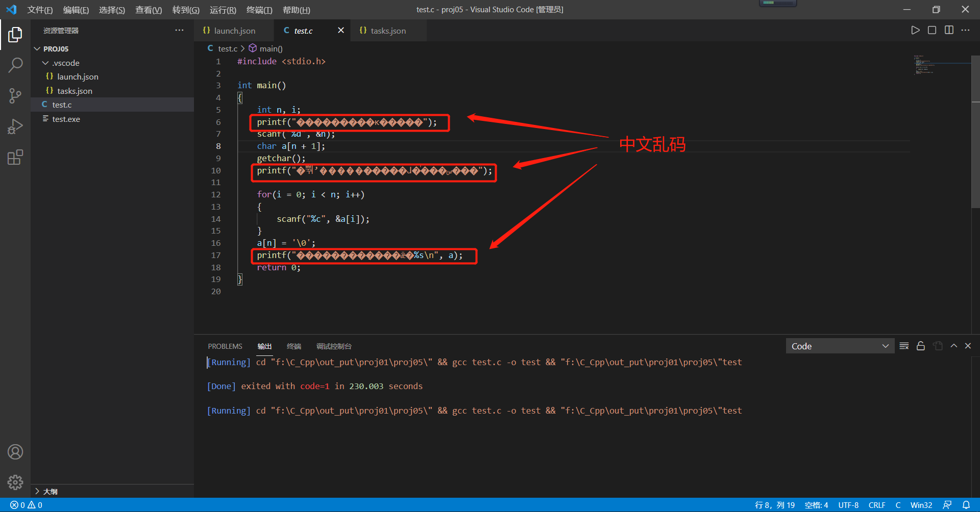This screenshot has height=512, width=980.
Task: Open editor More Actions ellipsis
Action: pyautogui.click(x=965, y=30)
